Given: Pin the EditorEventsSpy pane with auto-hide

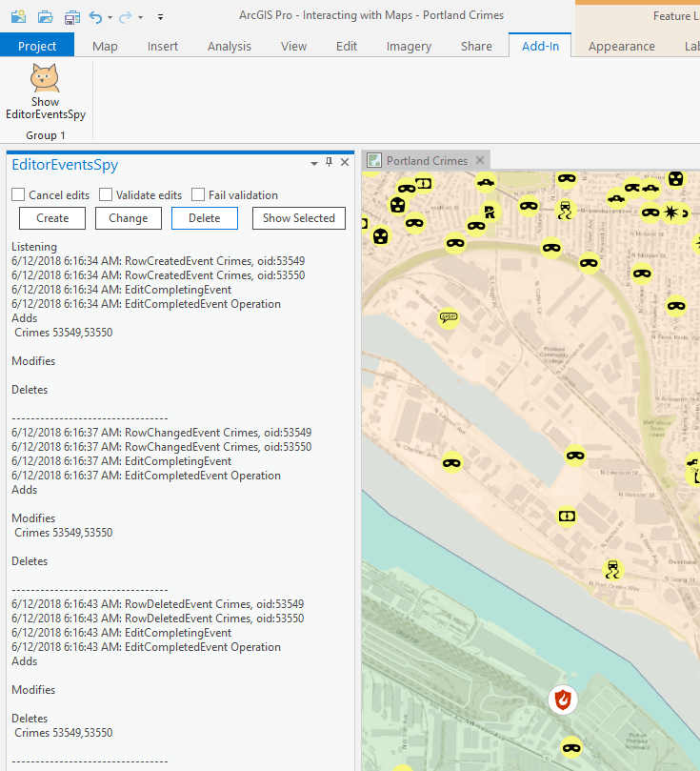Looking at the screenshot, I should (x=330, y=163).
